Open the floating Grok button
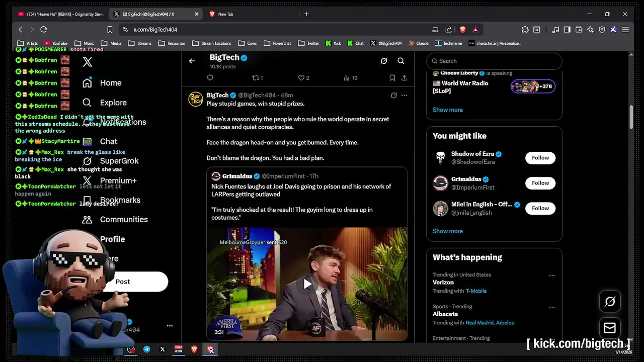This screenshot has height=362, width=644. pyautogui.click(x=610, y=302)
